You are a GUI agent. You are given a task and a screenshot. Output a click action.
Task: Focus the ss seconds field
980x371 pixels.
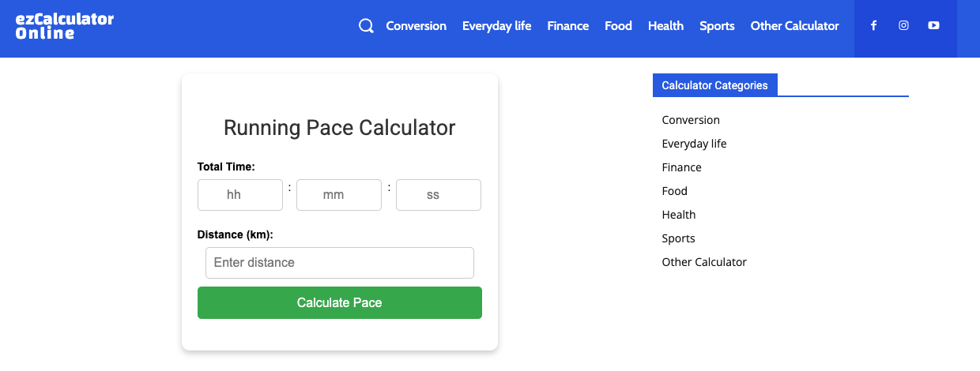tap(439, 195)
